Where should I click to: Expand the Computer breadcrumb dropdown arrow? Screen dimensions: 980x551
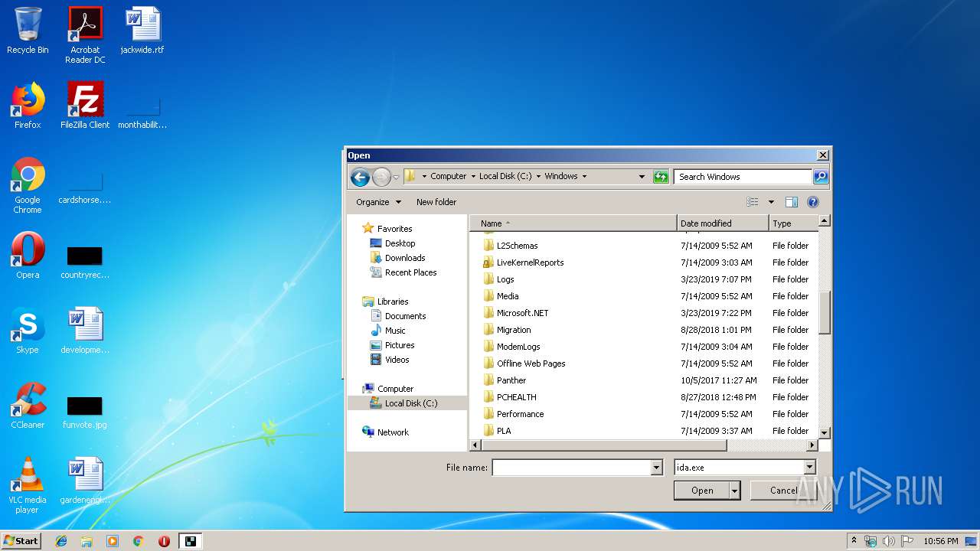pyautogui.click(x=473, y=176)
